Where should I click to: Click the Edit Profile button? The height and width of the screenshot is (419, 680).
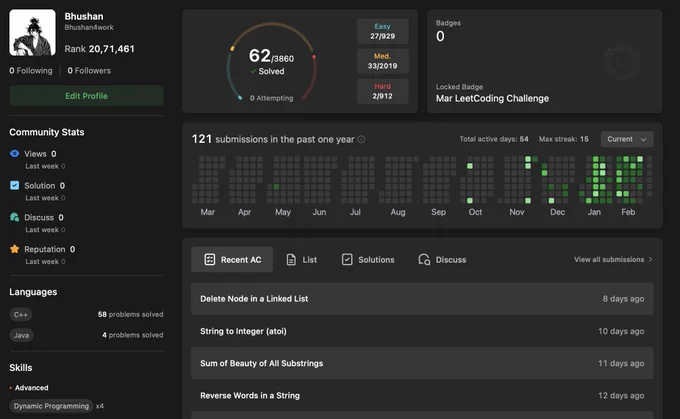pyautogui.click(x=86, y=96)
